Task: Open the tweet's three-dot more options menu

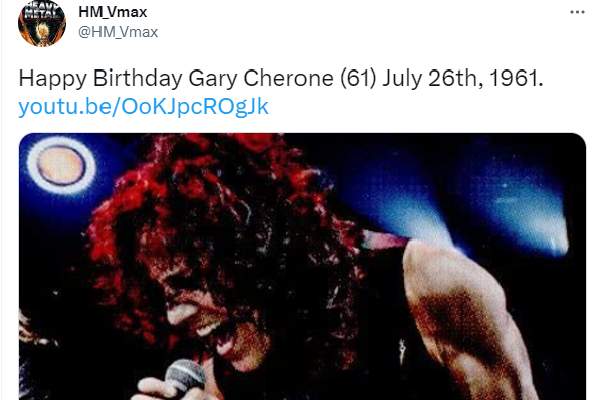Action: 577,12
